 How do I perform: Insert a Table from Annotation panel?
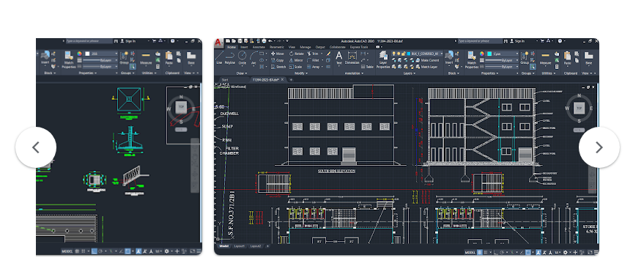[367, 67]
